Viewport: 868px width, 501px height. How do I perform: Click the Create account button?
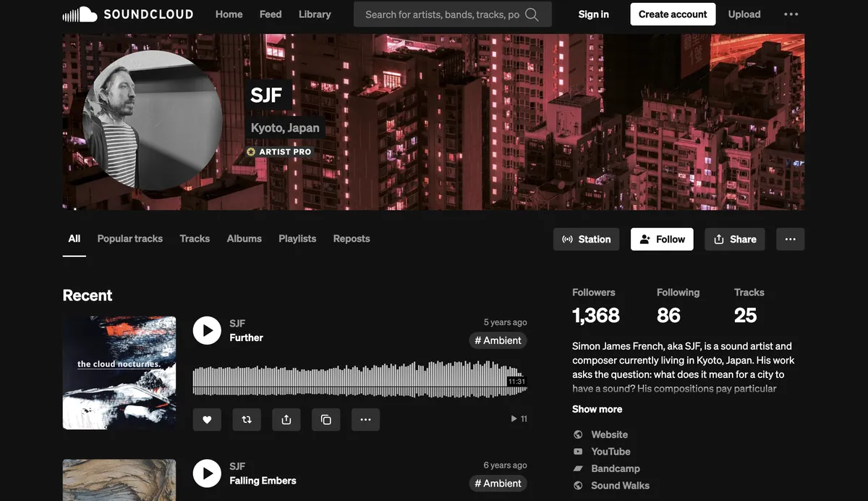(x=673, y=14)
